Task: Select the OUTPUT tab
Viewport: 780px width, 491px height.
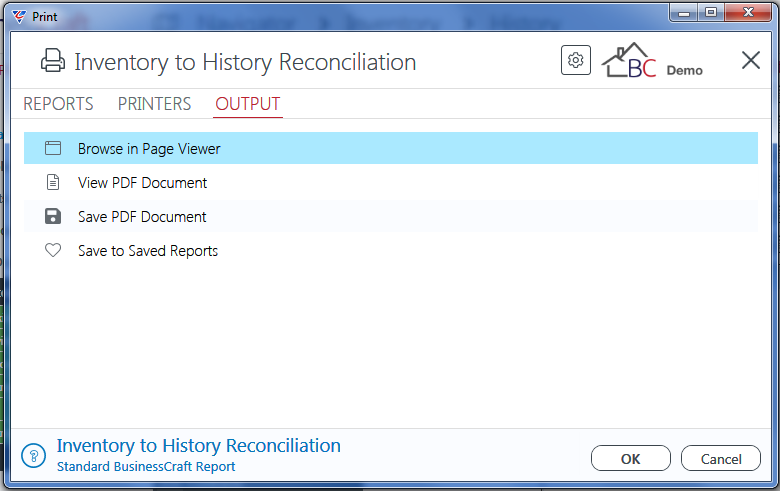Action: click(x=248, y=104)
